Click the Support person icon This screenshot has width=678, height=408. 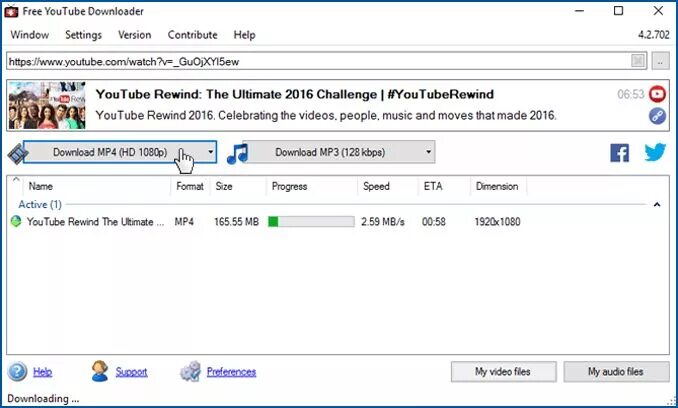[100, 371]
